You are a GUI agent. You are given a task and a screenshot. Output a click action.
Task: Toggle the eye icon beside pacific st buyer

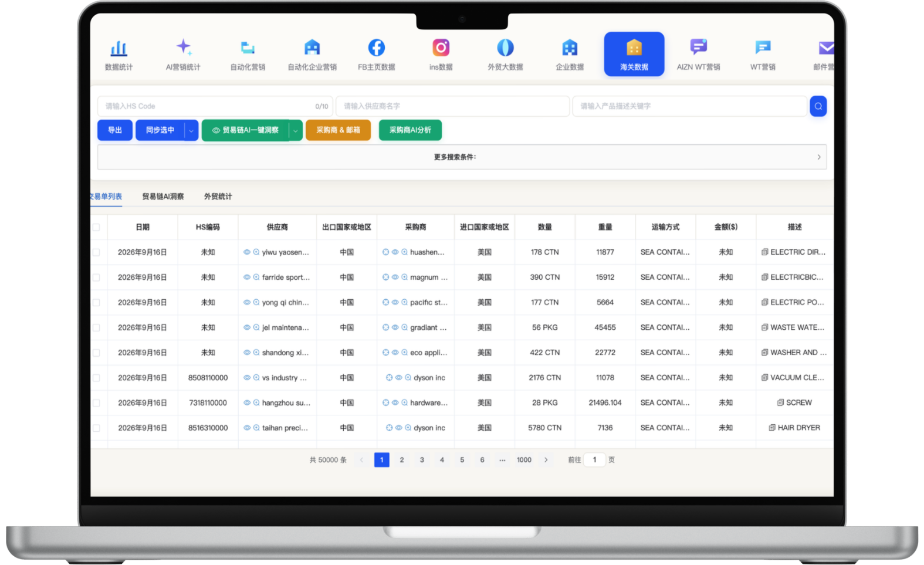point(395,303)
